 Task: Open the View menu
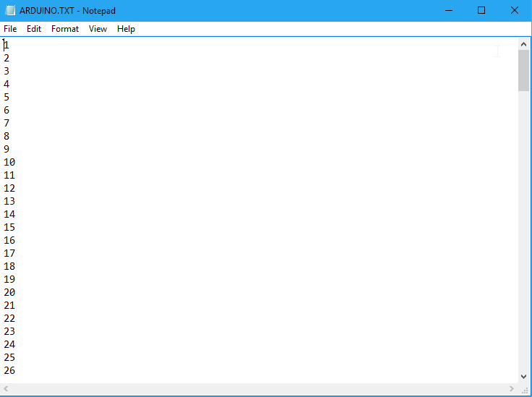pyautogui.click(x=98, y=29)
